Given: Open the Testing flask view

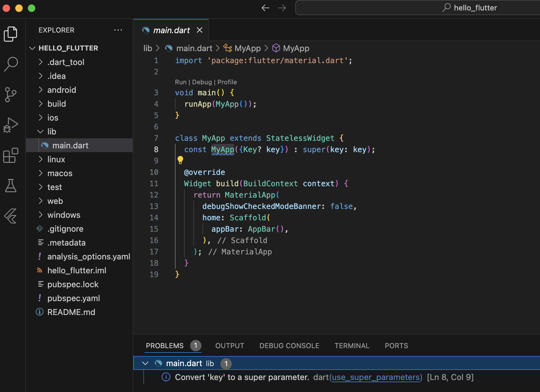Looking at the screenshot, I should pyautogui.click(x=11, y=186).
